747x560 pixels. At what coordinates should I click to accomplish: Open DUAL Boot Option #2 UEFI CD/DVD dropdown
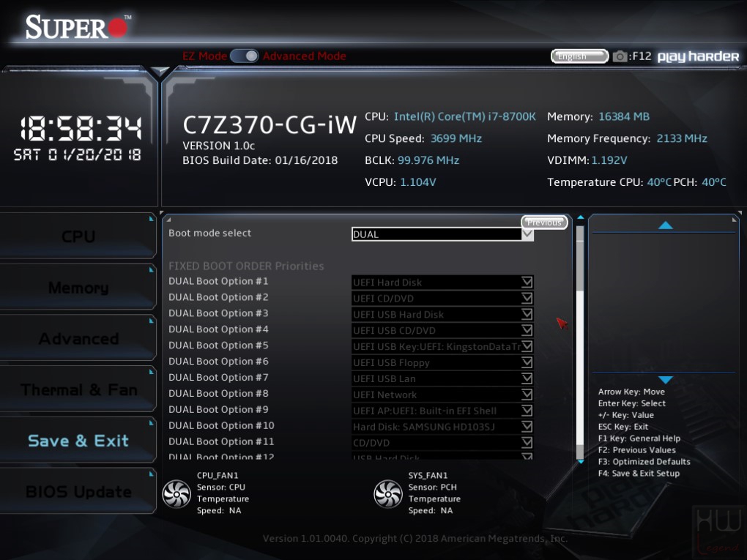pos(442,299)
